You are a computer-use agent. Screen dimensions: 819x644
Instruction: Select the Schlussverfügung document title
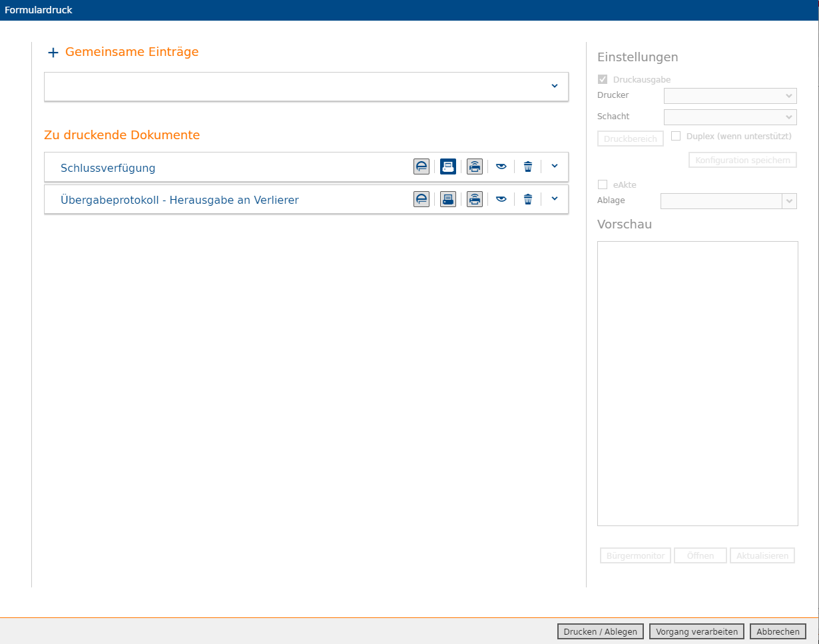coord(108,168)
